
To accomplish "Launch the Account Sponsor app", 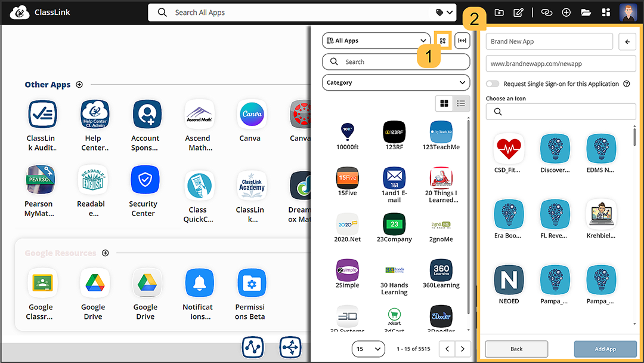I will [x=147, y=114].
